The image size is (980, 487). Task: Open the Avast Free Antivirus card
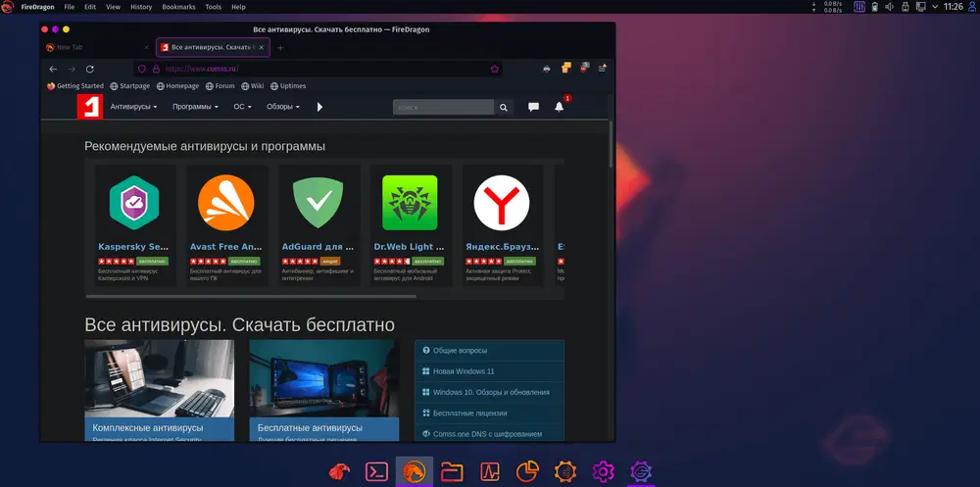click(226, 225)
